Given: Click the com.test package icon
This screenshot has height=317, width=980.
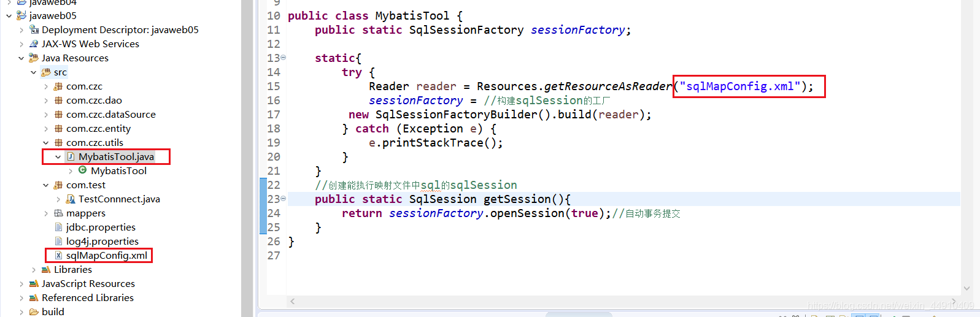Looking at the screenshot, I should (58, 185).
